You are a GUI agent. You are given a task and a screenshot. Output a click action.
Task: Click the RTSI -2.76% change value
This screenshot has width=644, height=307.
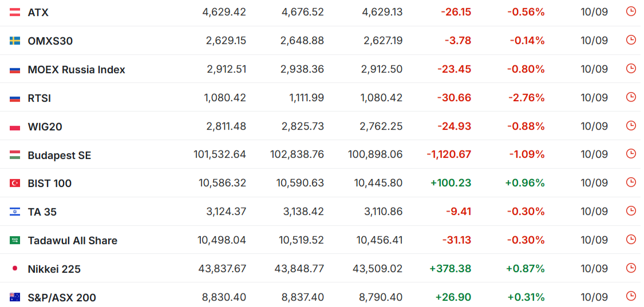click(526, 98)
